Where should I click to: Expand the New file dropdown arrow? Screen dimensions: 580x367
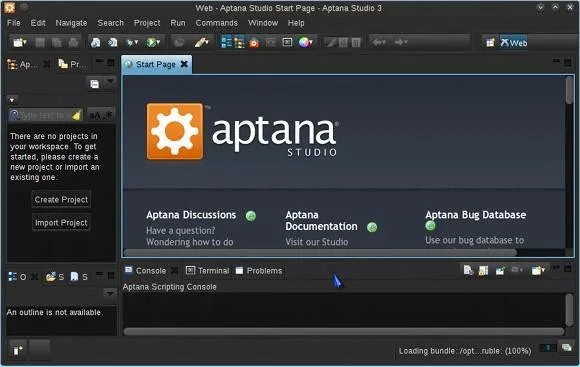pos(25,43)
